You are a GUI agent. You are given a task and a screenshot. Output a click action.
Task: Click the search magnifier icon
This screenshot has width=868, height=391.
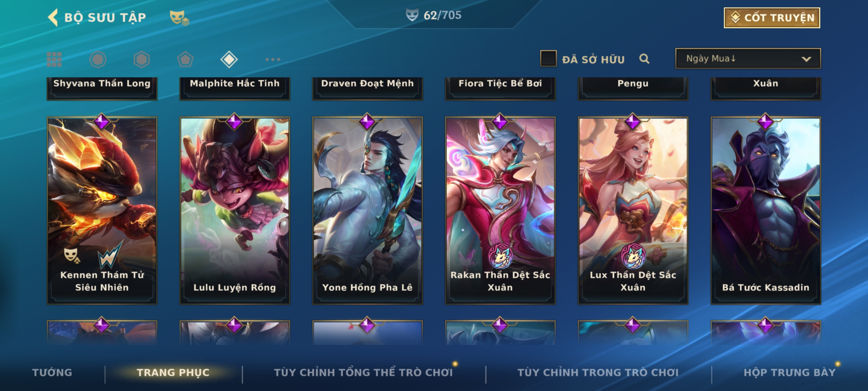click(x=644, y=59)
